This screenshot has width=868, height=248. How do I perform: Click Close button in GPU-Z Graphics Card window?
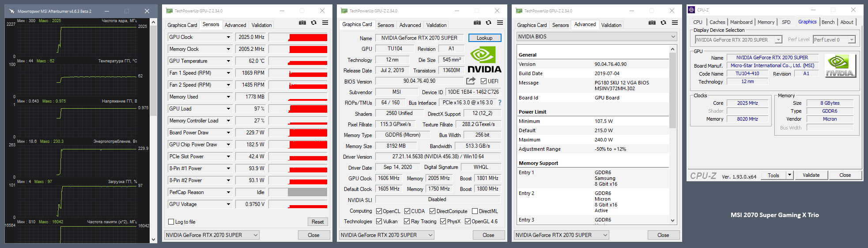click(x=488, y=235)
